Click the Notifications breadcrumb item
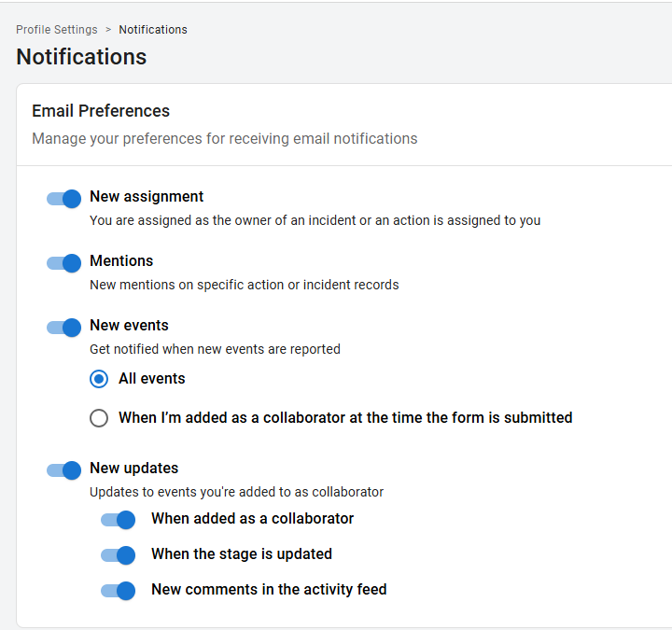672x630 pixels. click(153, 30)
